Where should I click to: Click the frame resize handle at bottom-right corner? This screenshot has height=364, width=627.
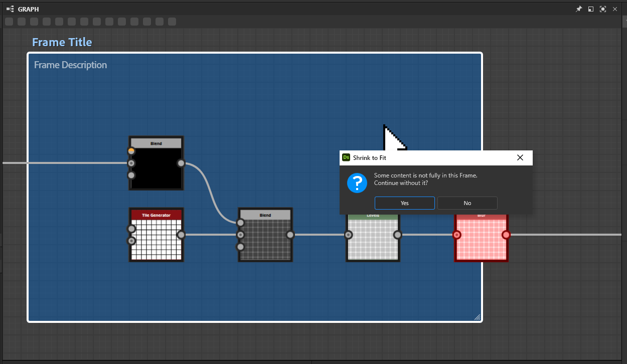pos(477,317)
